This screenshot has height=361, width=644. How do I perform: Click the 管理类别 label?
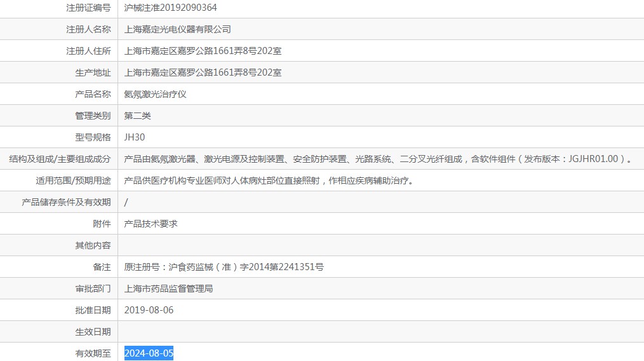pos(93,116)
